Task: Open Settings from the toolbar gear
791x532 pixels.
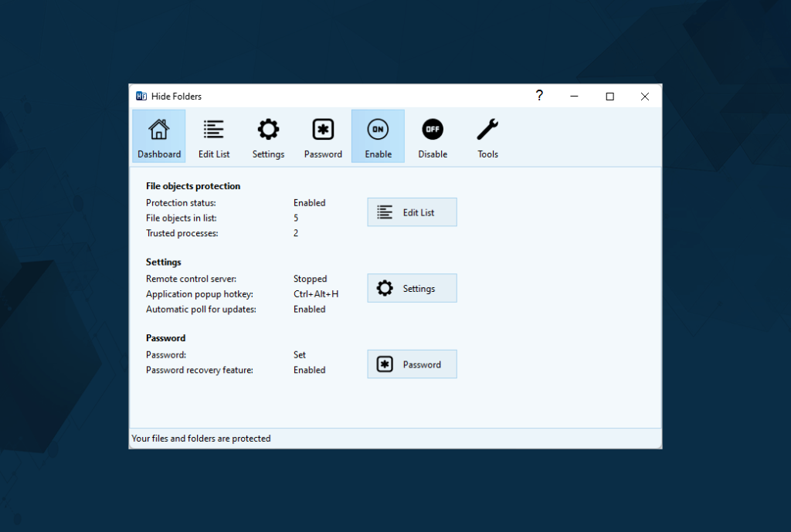Action: click(x=268, y=136)
